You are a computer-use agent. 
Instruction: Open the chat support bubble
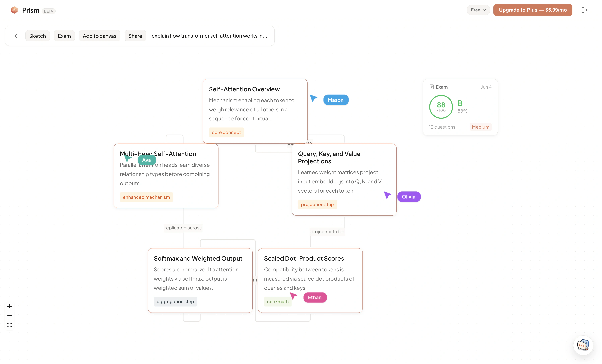pyautogui.click(x=583, y=345)
